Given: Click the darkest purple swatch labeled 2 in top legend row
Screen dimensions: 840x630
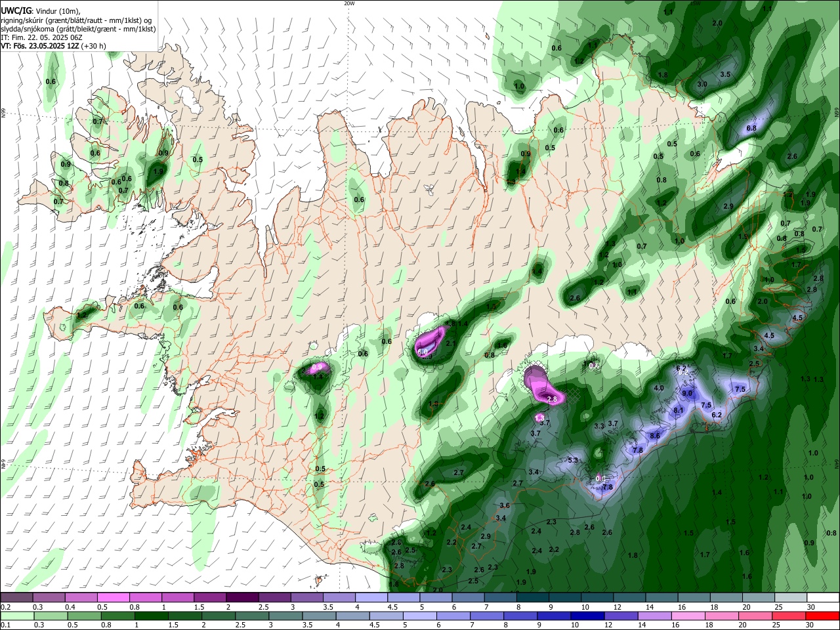Looking at the screenshot, I should 241,598.
